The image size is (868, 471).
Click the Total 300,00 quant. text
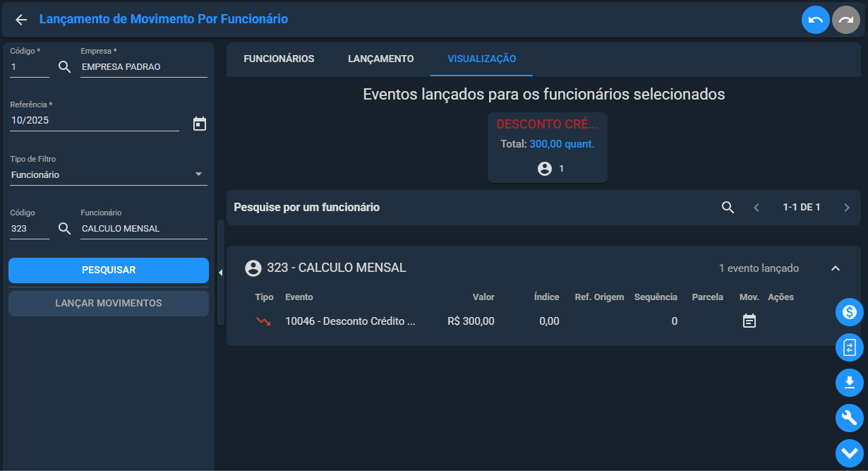pyautogui.click(x=548, y=144)
